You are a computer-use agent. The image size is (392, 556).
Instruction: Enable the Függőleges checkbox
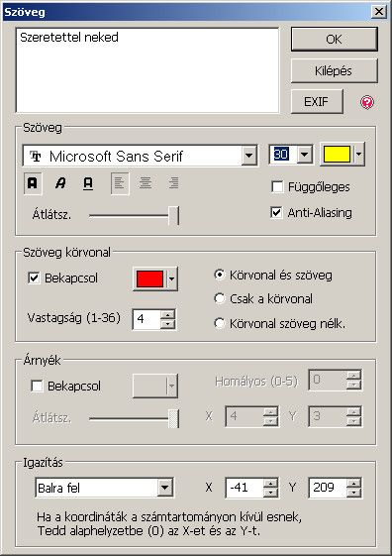(x=277, y=186)
